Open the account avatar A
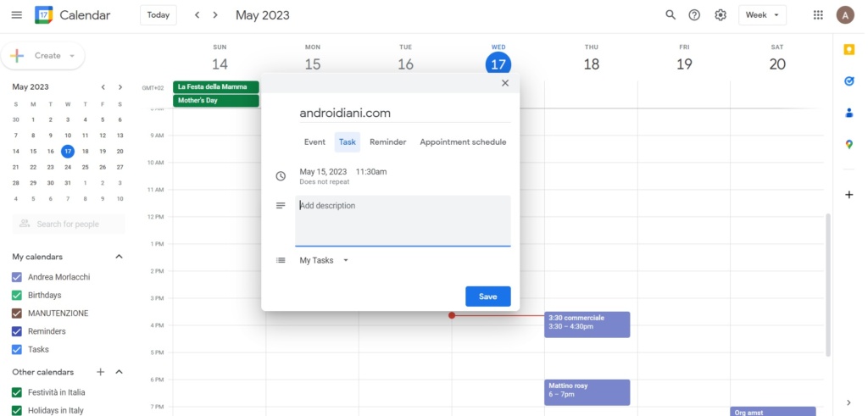 coord(845,15)
